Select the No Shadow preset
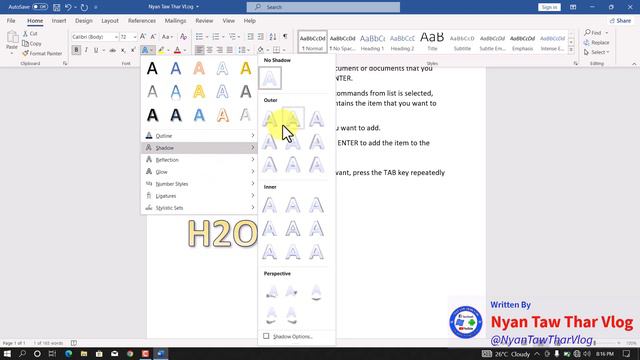Screen dimensions: 640x360 tap(270, 78)
